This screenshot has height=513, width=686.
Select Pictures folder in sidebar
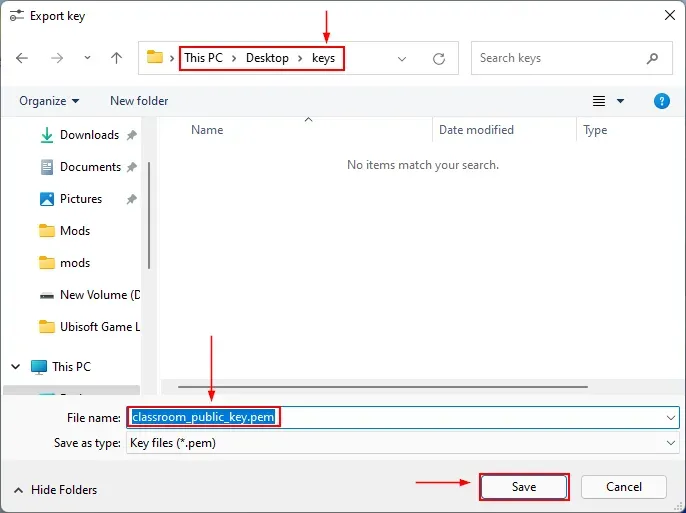click(81, 199)
